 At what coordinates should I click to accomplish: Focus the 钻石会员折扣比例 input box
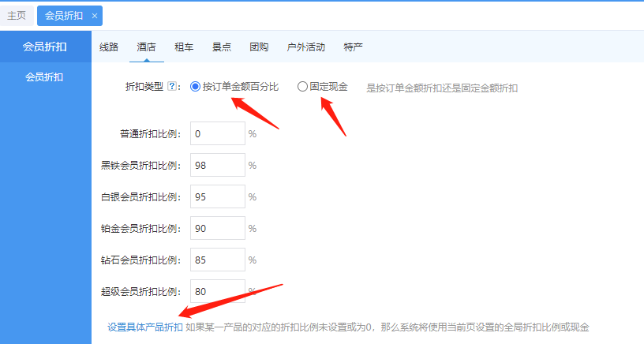tap(217, 260)
